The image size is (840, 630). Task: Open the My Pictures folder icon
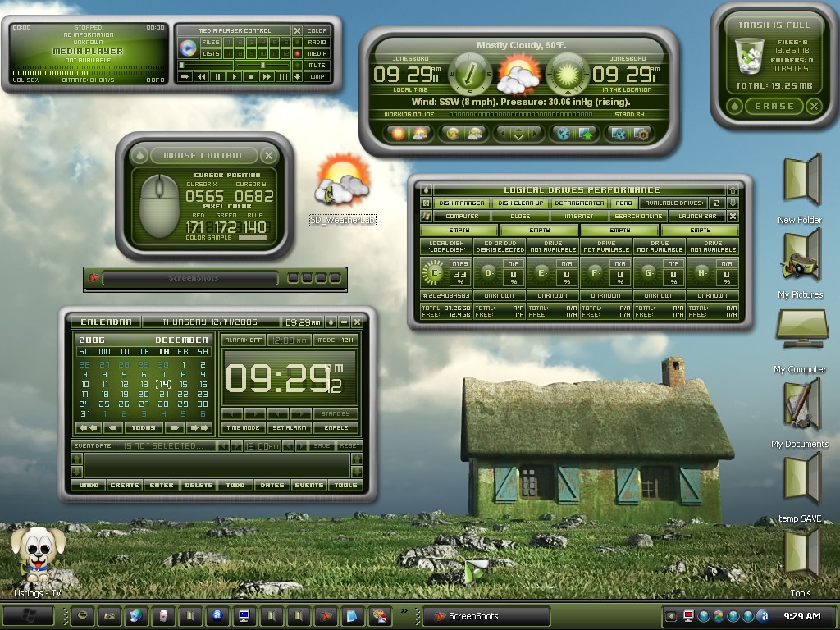802,256
